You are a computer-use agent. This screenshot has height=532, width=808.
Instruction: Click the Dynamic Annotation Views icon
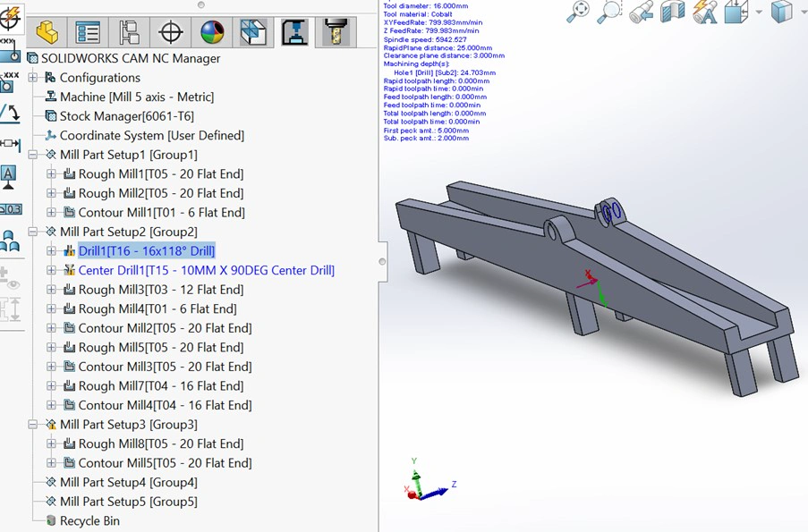point(704,12)
